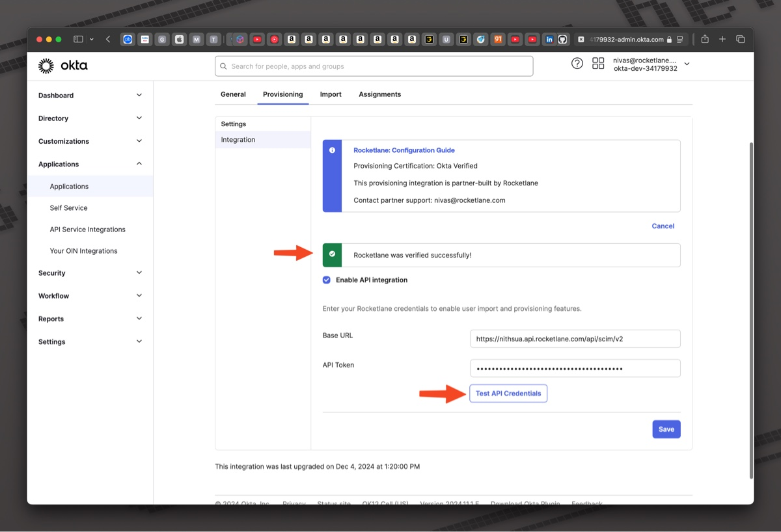Open the Import tab
Viewport: 781px width, 532px height.
coord(331,94)
